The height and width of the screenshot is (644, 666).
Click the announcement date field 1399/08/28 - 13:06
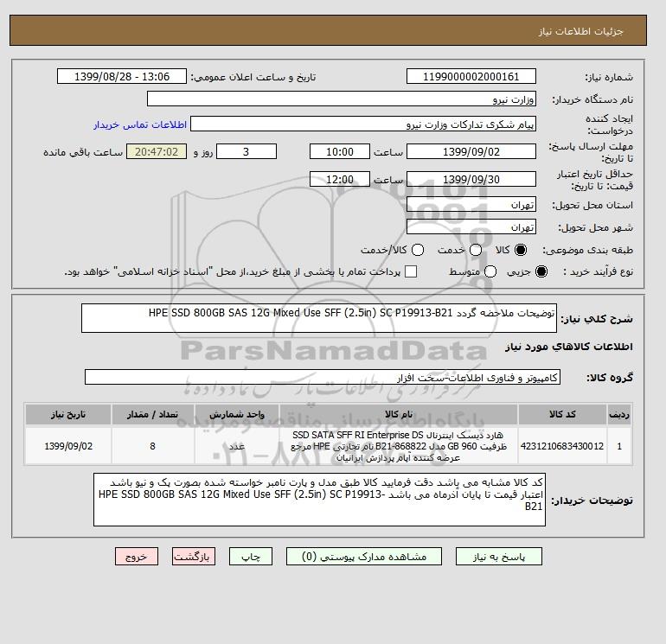pos(122,76)
